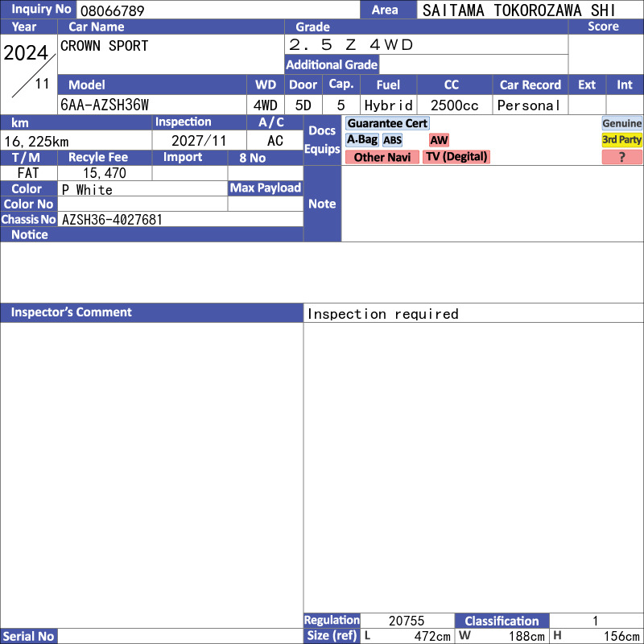Click the ABS equipment badge
644x644 pixels.
[x=392, y=140]
